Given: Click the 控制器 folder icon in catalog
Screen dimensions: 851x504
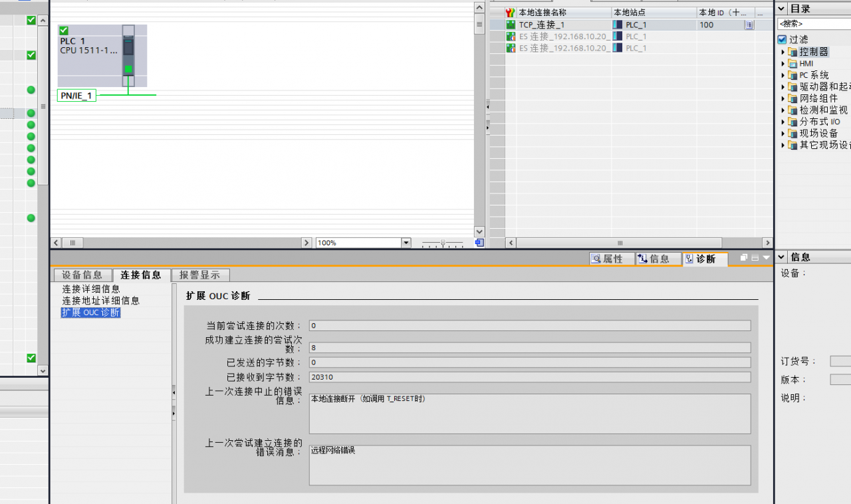Looking at the screenshot, I should 792,52.
